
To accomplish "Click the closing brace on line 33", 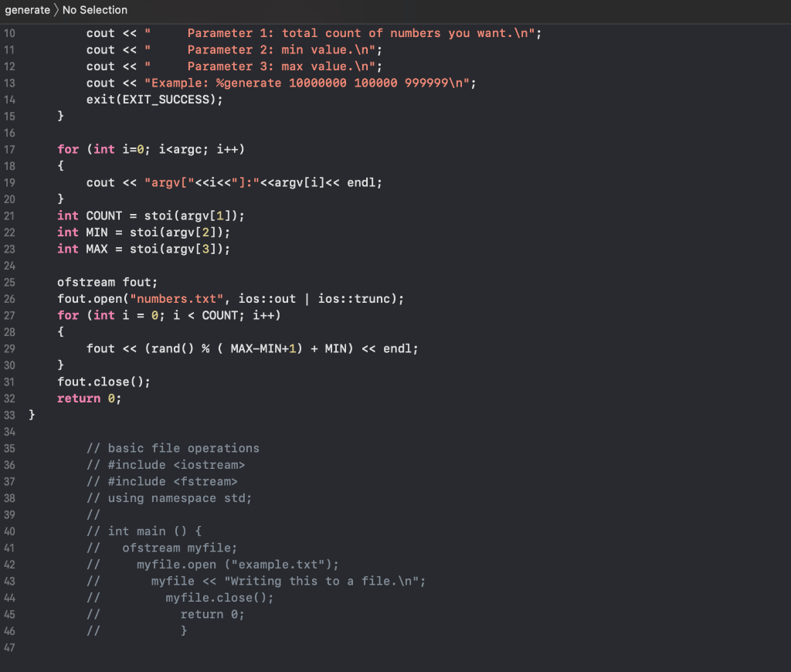I will (32, 416).
